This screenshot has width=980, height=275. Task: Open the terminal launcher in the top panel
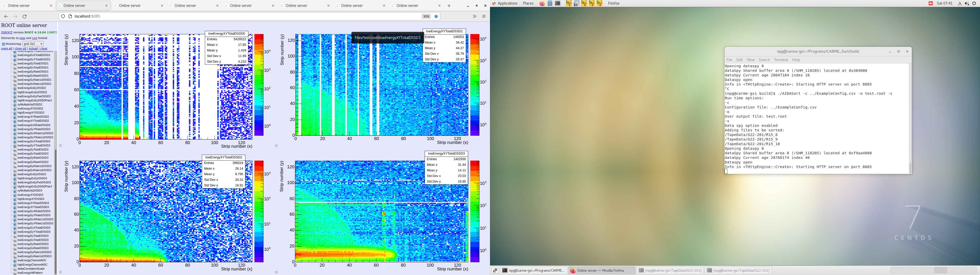tap(558, 3)
